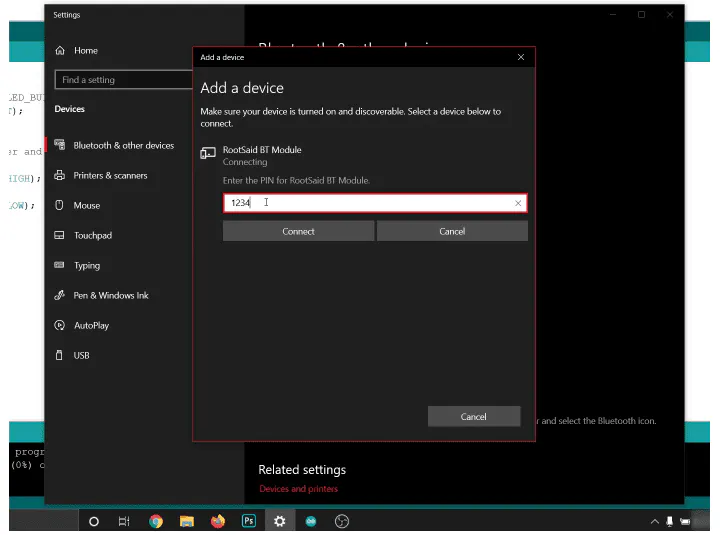Open Typing settings

[x=87, y=266]
